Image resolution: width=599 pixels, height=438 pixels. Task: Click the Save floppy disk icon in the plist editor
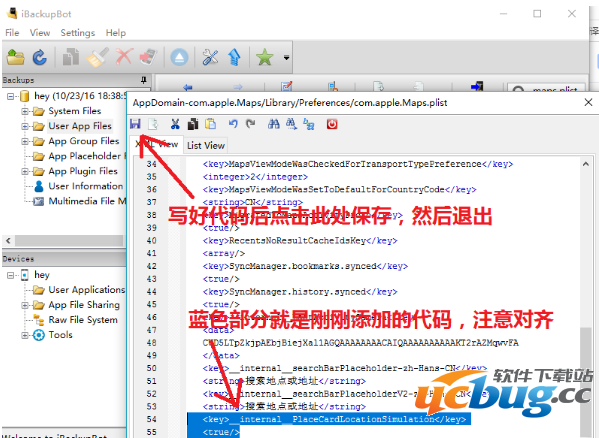coord(135,124)
